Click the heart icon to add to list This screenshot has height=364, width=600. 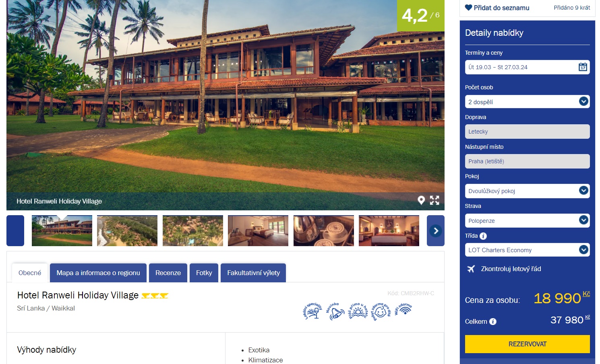click(468, 8)
